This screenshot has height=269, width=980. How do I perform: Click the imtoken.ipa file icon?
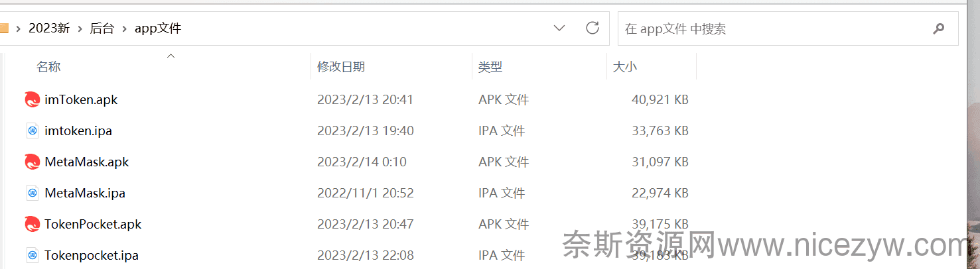(33, 131)
